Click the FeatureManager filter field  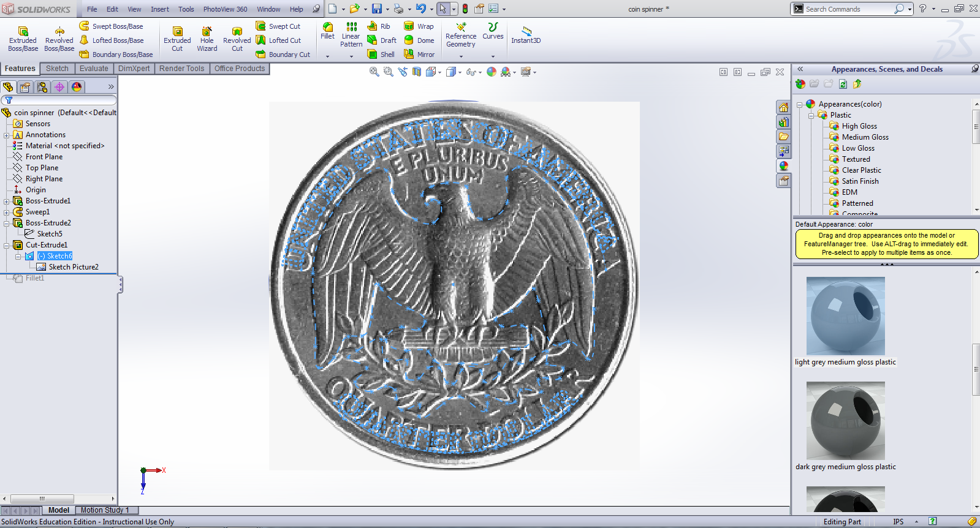tap(58, 100)
